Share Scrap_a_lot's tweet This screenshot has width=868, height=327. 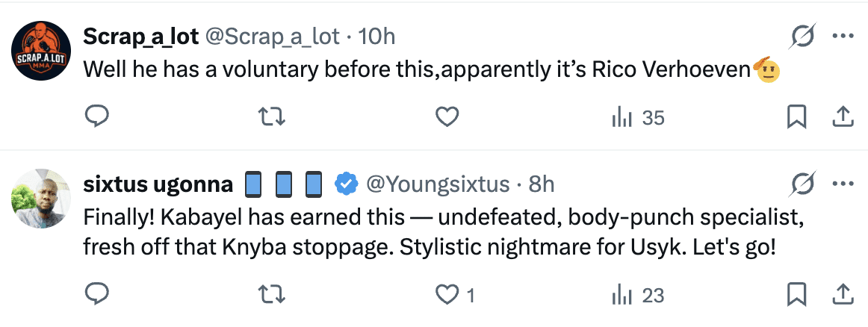coord(842,117)
